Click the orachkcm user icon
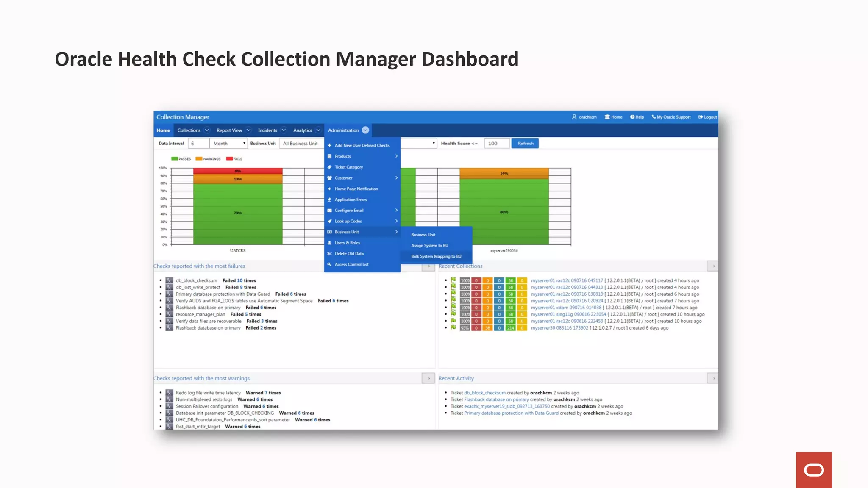868x488 pixels. tap(574, 117)
